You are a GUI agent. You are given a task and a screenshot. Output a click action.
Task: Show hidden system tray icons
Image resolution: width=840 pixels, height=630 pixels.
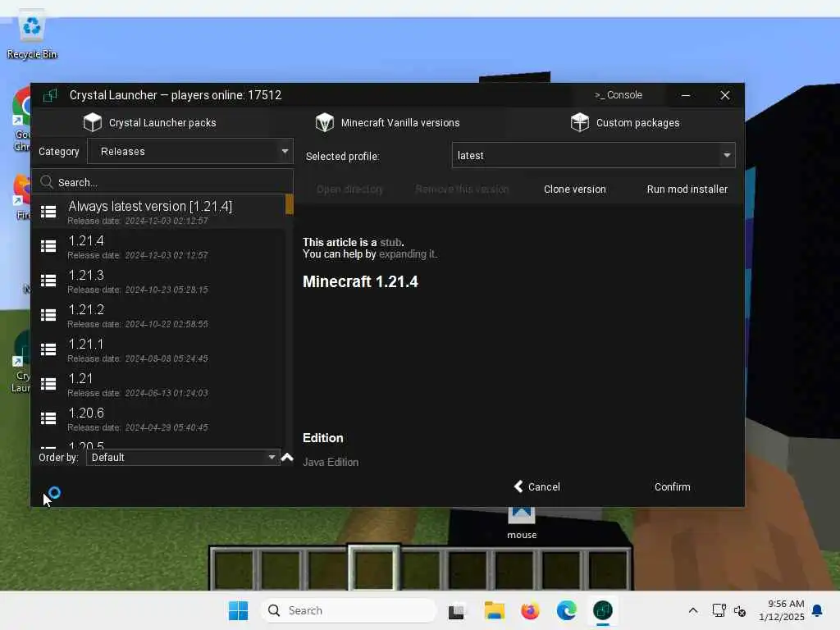(x=692, y=610)
